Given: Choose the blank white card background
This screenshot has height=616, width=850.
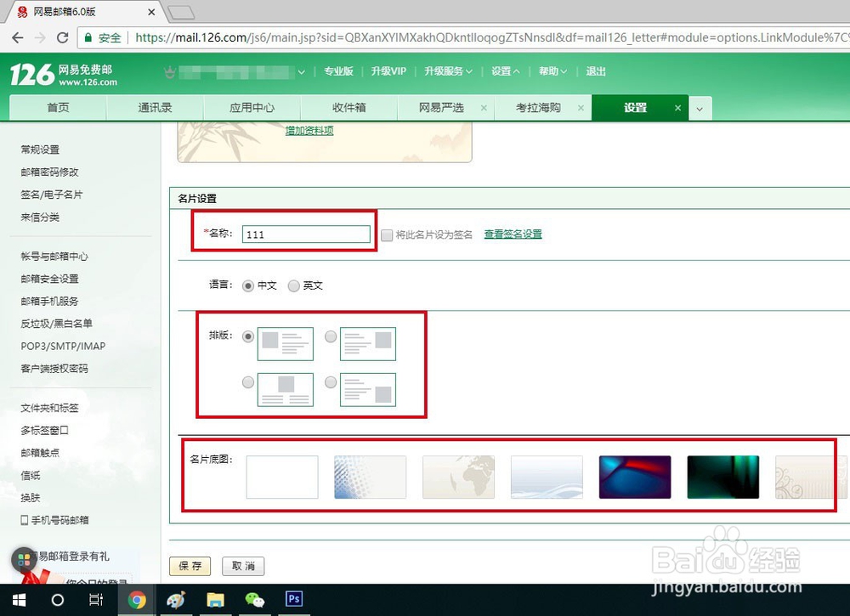Looking at the screenshot, I should coord(282,477).
